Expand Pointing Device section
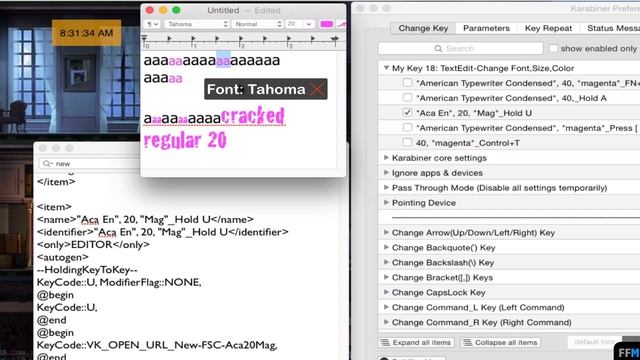640x360 pixels. coord(386,202)
